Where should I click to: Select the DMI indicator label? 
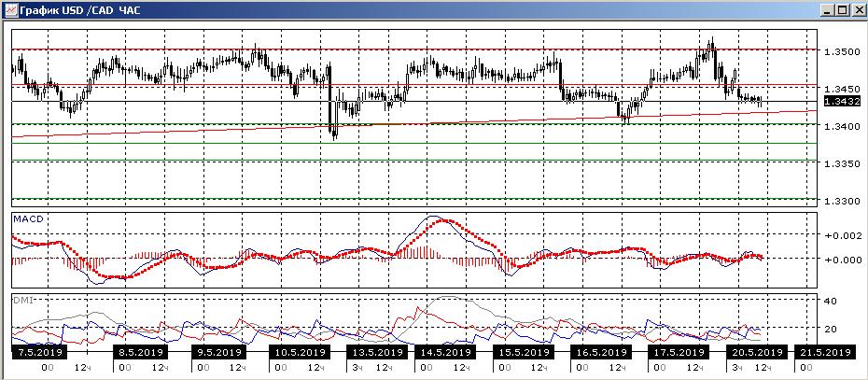tap(23, 299)
